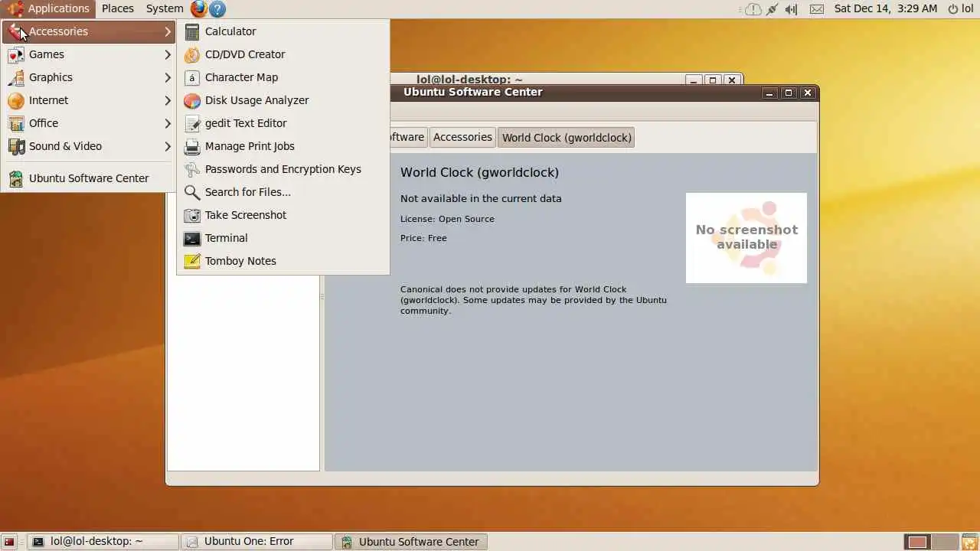Open the System menu
The height and width of the screenshot is (551, 980).
(x=165, y=8)
